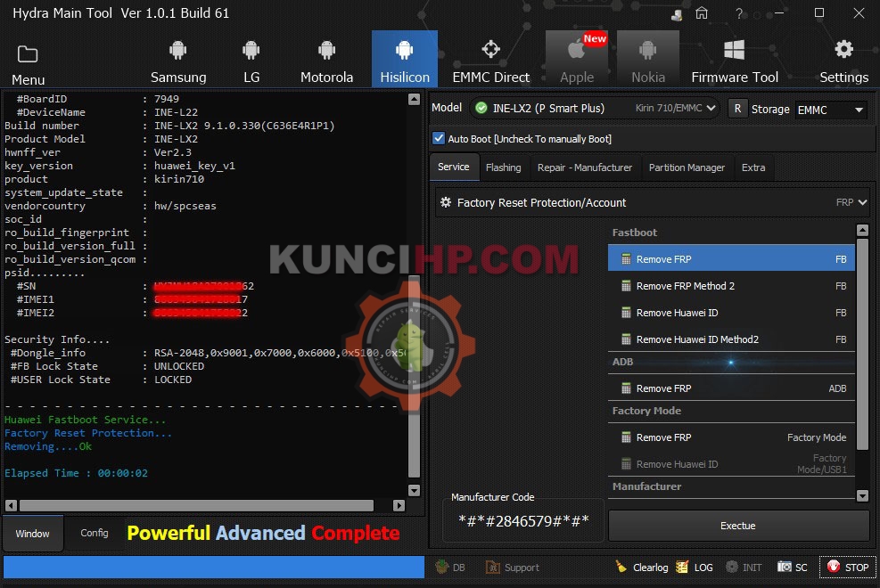880x588 pixels.
Task: Select Remove Huawei ID Method2
Action: [x=731, y=339]
